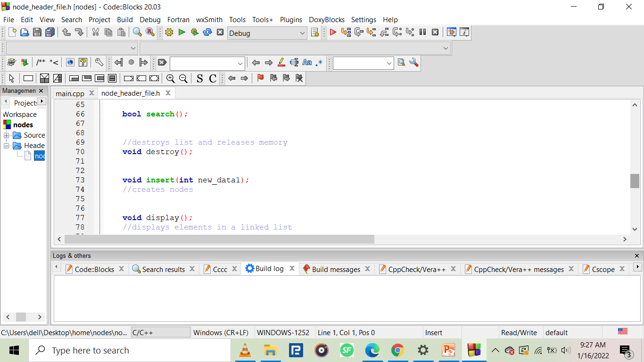Screen dimensions: 644x362
Task: Toggle a bookmark with the red flag
Action: pos(260,78)
